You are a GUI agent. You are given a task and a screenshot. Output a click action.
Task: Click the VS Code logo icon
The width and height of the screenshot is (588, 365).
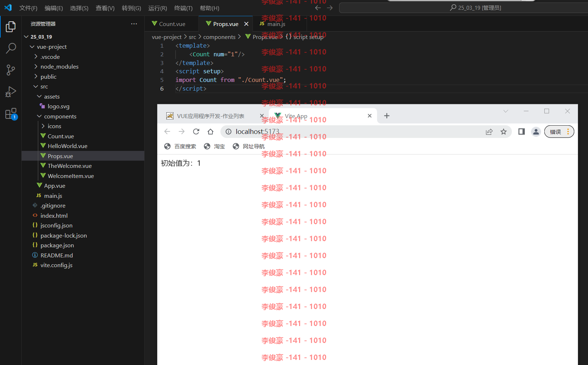coord(8,8)
